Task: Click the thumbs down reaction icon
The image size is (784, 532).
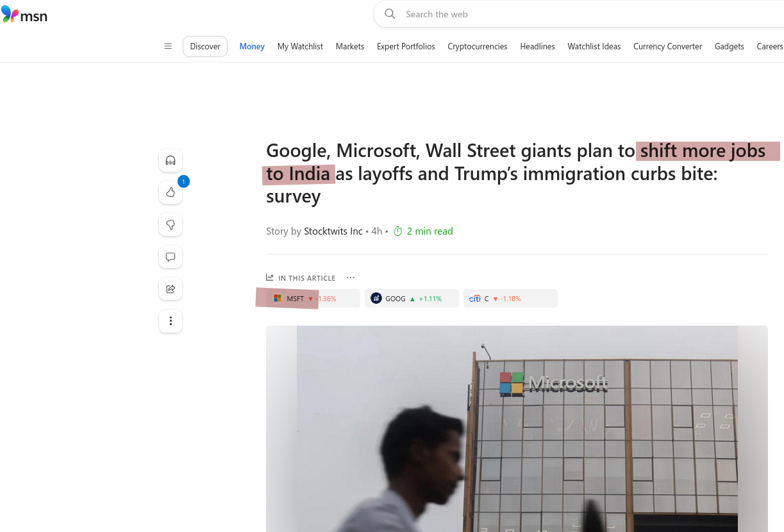Action: point(170,224)
